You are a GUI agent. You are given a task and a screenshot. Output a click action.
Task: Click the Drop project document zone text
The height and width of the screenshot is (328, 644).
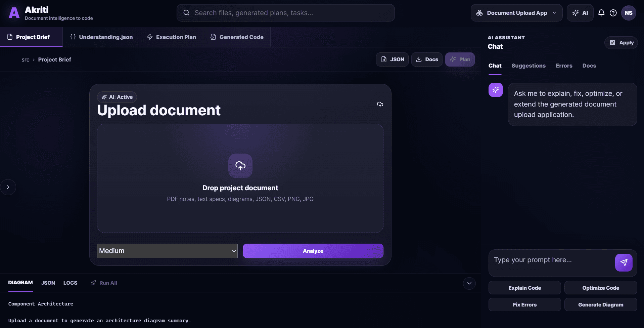pyautogui.click(x=240, y=188)
